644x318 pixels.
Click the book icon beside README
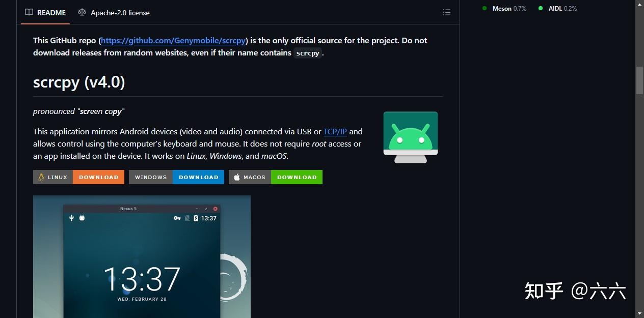(x=29, y=12)
